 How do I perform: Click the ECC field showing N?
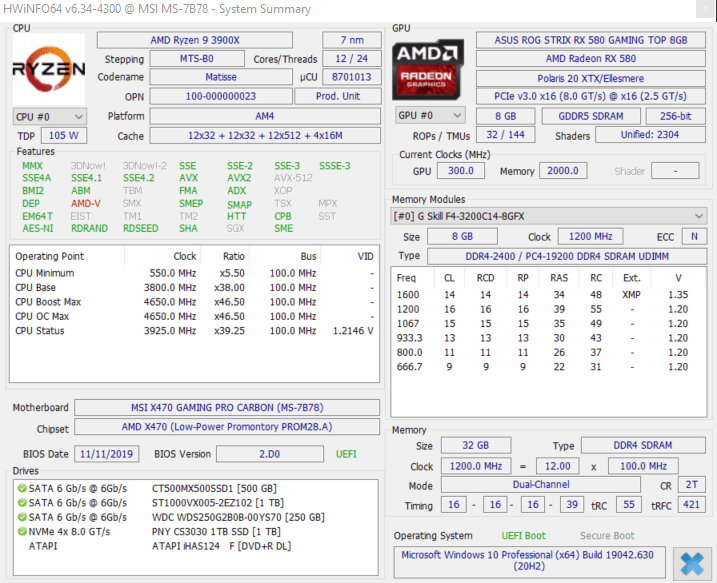click(x=694, y=236)
